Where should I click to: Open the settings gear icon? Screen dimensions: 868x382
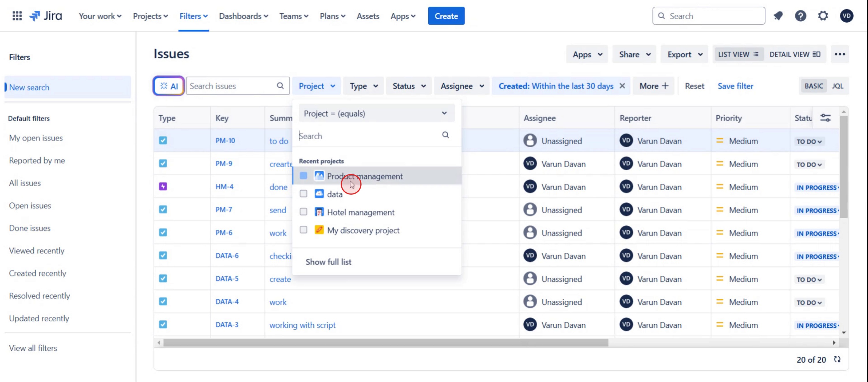click(823, 16)
